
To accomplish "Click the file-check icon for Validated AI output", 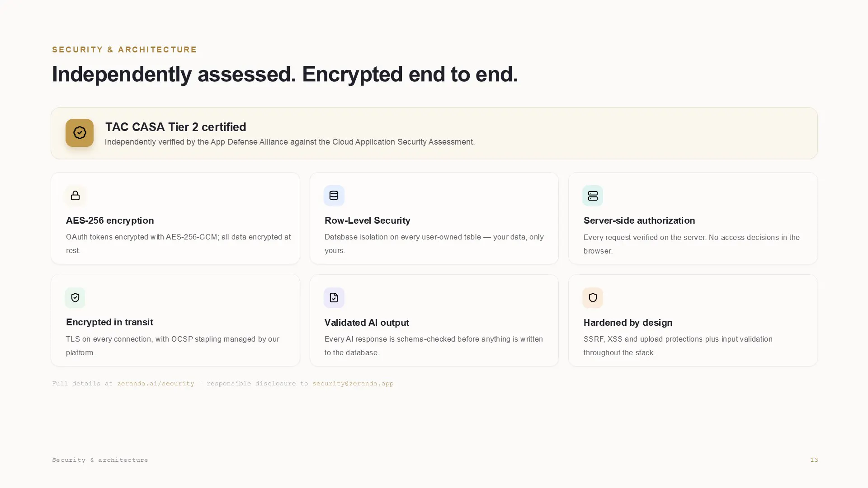I will (x=334, y=298).
